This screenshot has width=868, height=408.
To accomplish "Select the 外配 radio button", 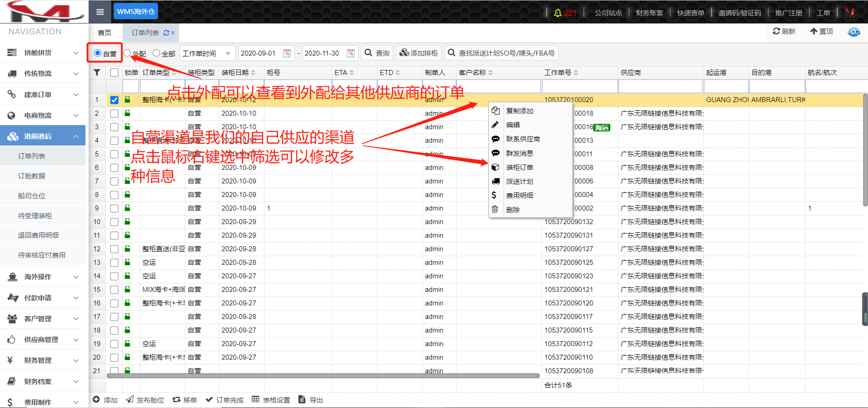I will coord(127,53).
